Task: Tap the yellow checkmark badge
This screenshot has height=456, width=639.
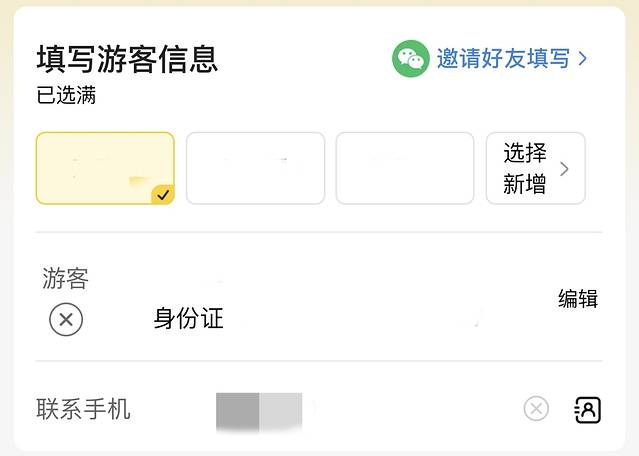Action: [x=163, y=194]
